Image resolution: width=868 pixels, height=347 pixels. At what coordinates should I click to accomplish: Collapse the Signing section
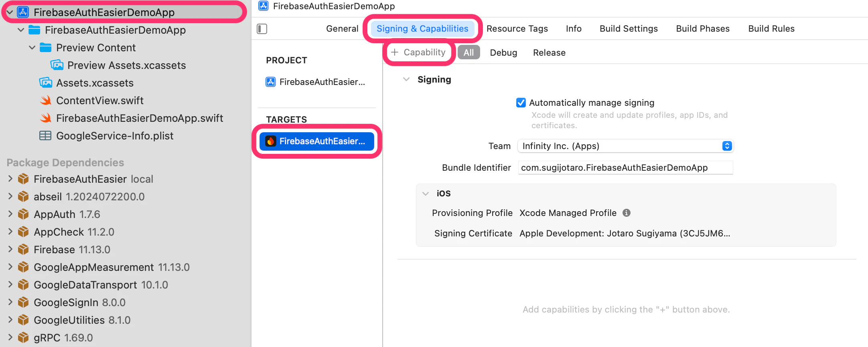click(x=406, y=79)
